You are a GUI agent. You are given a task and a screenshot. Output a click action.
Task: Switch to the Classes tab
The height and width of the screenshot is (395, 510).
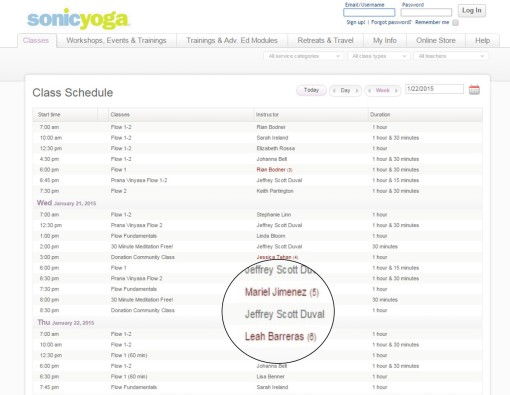pos(36,40)
